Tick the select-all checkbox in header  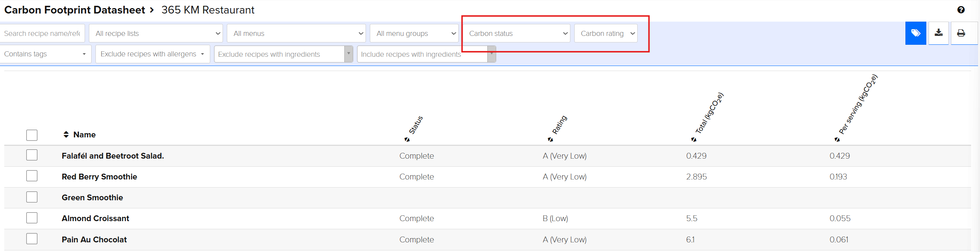(32, 135)
